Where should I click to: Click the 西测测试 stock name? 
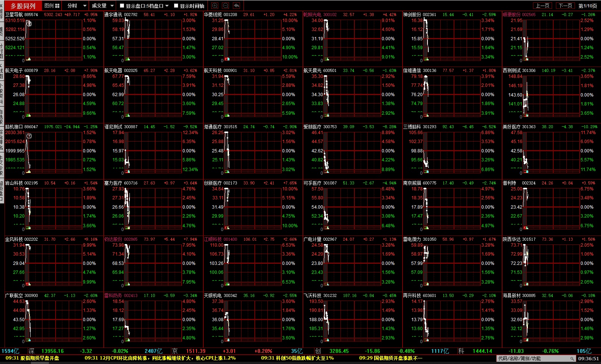point(511,70)
